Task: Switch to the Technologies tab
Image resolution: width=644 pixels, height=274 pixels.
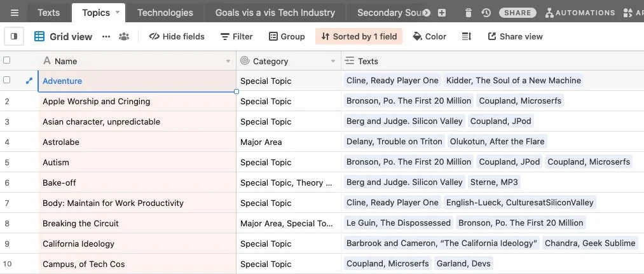Action: click(x=165, y=13)
